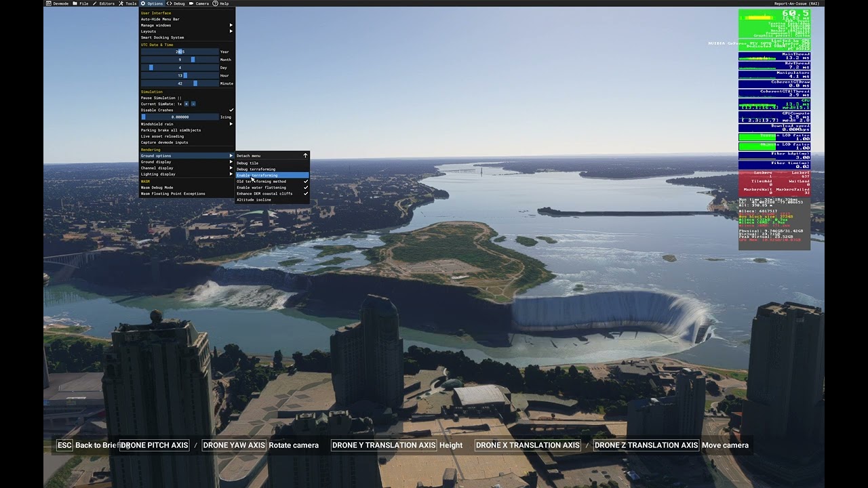Adjust the Minute slider
868x488 pixels.
[180, 83]
